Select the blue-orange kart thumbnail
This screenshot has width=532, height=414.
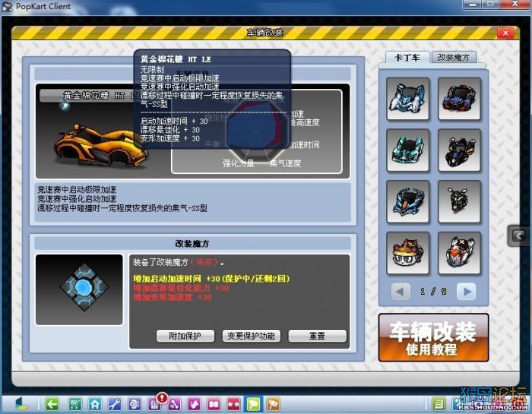coord(408,201)
